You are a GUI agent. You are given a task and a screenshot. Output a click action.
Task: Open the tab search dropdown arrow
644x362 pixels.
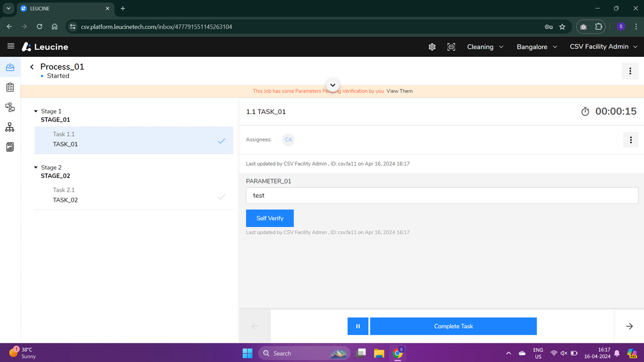[x=9, y=9]
